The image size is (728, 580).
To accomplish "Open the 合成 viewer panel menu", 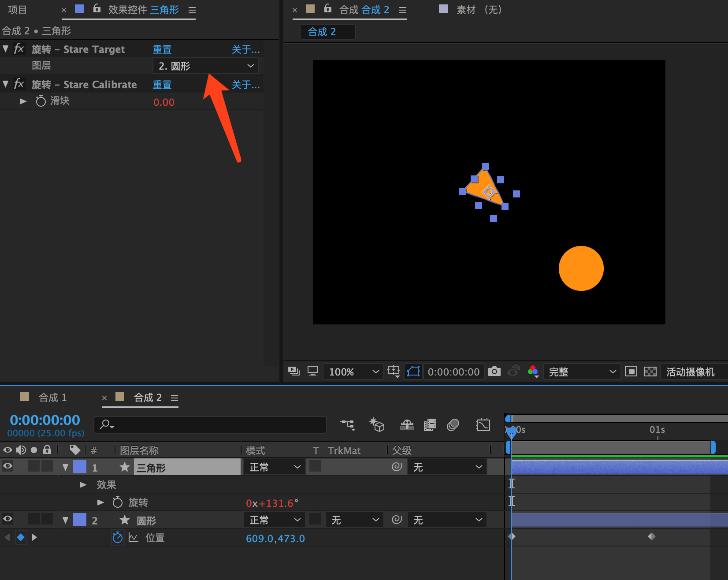I will tap(403, 10).
